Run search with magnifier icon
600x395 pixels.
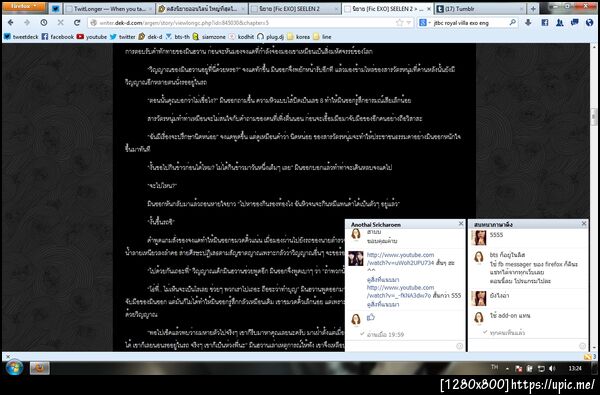[x=513, y=23]
